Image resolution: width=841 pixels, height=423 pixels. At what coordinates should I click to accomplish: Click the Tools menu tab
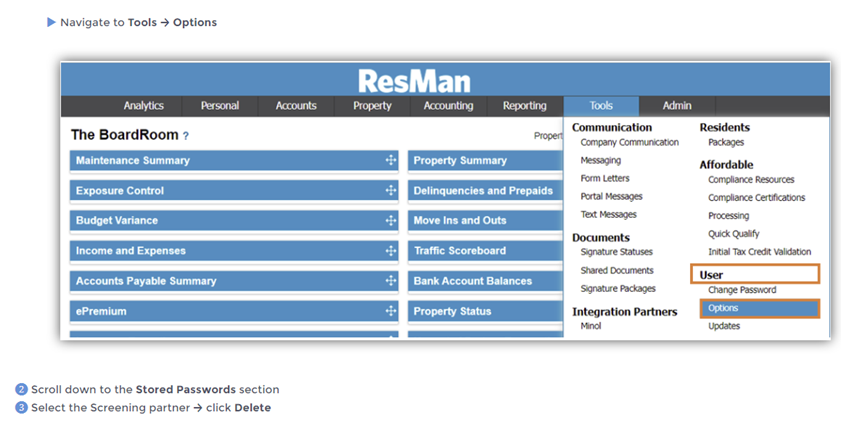[x=601, y=106]
